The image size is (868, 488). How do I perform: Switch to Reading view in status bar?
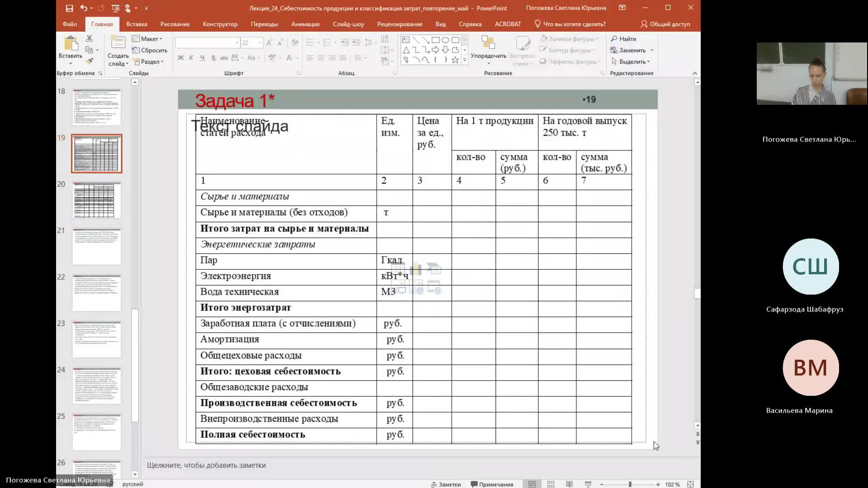coord(569,484)
